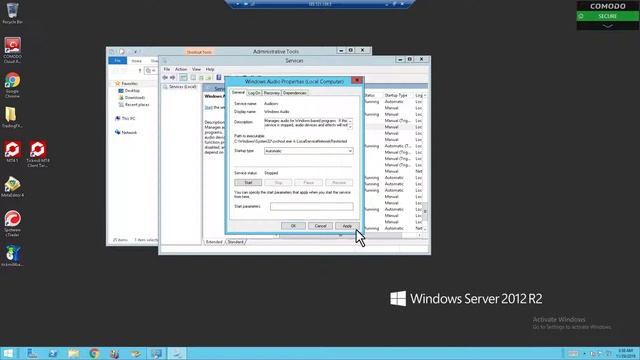Open View menu in Services window
Viewport: 640px width, 360px height.
pyautogui.click(x=196, y=69)
